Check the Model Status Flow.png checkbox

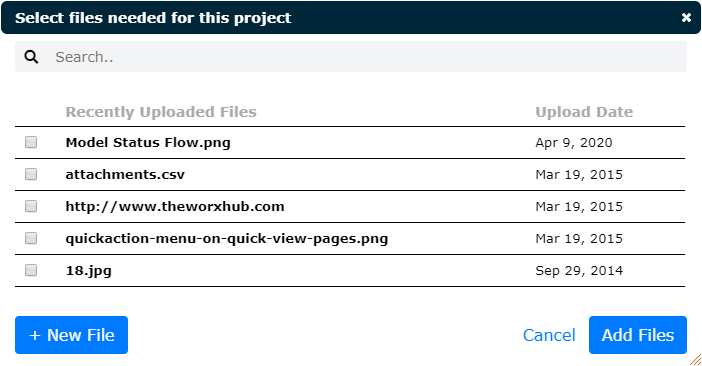31,142
